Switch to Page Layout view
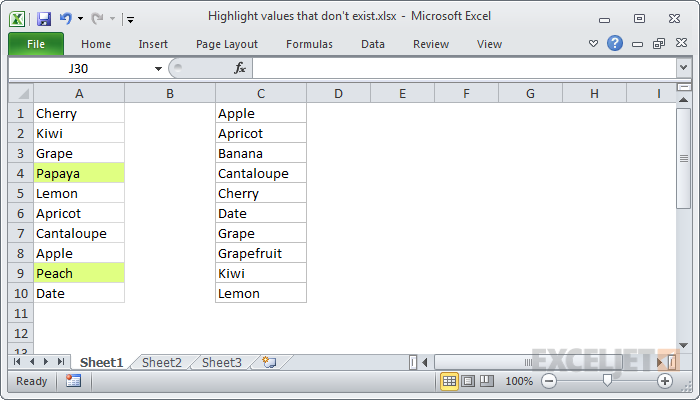 pos(468,381)
